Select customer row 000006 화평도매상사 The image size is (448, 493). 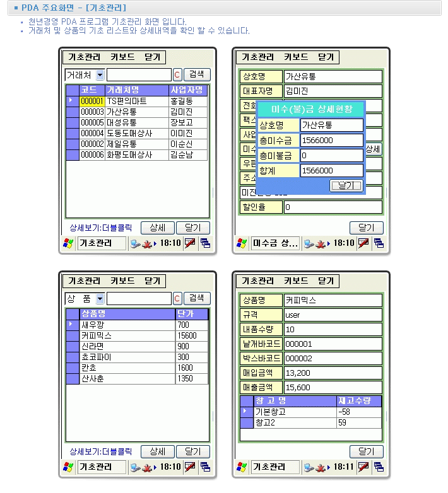pyautogui.click(x=137, y=154)
